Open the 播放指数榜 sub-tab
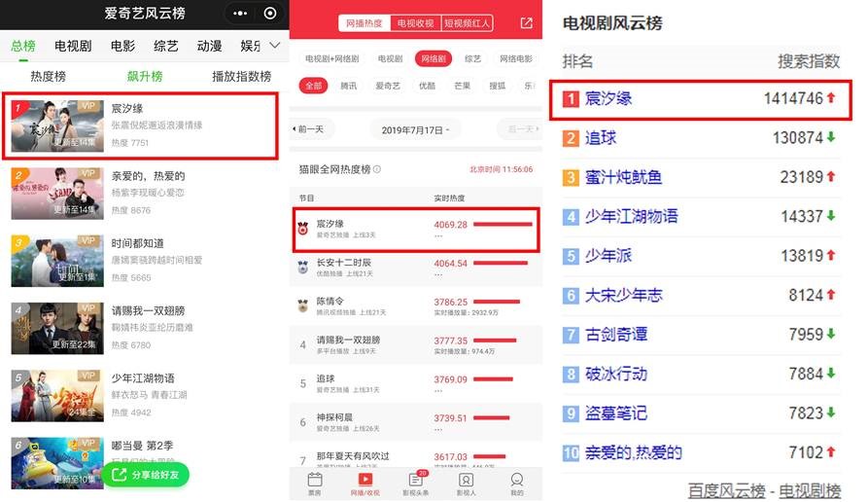This screenshot has height=502, width=868. [241, 77]
